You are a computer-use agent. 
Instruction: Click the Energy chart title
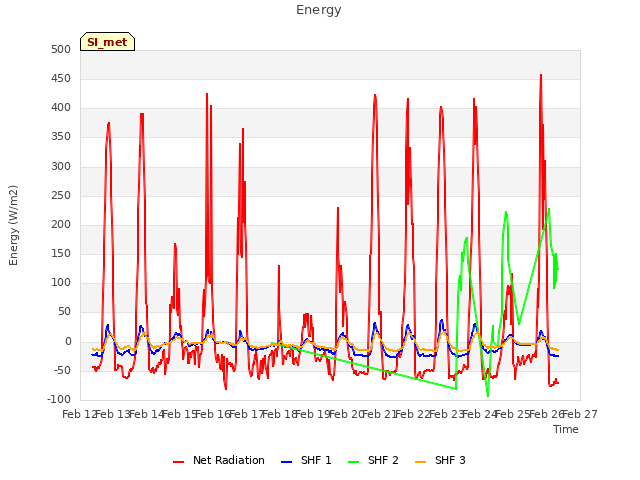tap(319, 10)
